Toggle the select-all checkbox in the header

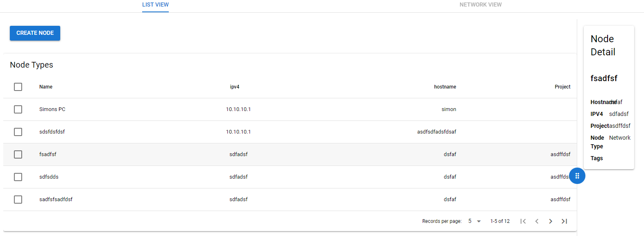click(x=18, y=87)
